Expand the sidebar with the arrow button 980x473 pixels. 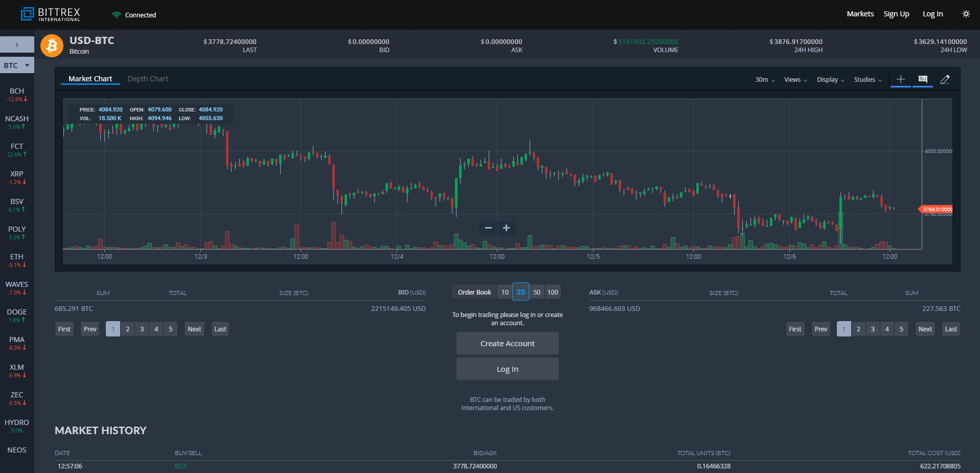click(x=17, y=44)
